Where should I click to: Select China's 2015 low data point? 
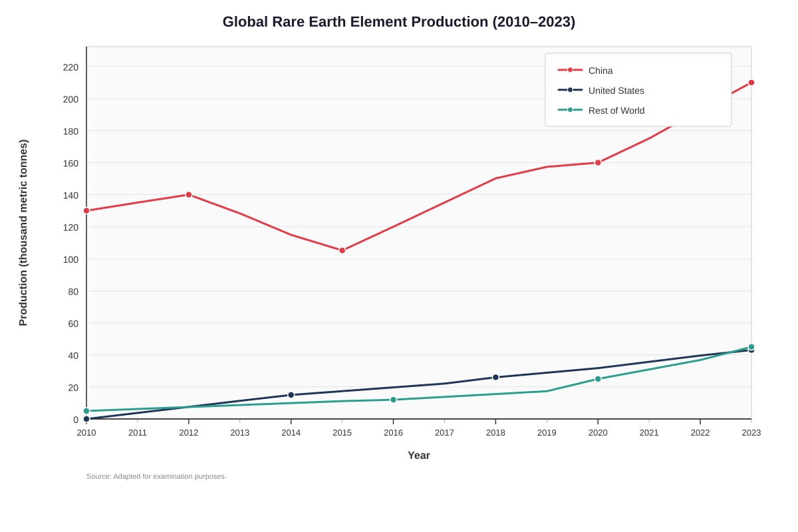click(342, 251)
